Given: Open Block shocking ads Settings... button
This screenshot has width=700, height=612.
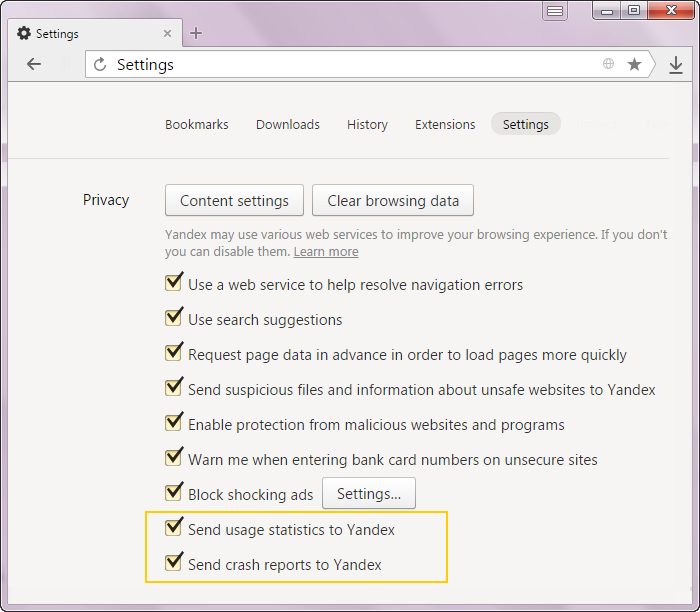Looking at the screenshot, I should tap(369, 493).
